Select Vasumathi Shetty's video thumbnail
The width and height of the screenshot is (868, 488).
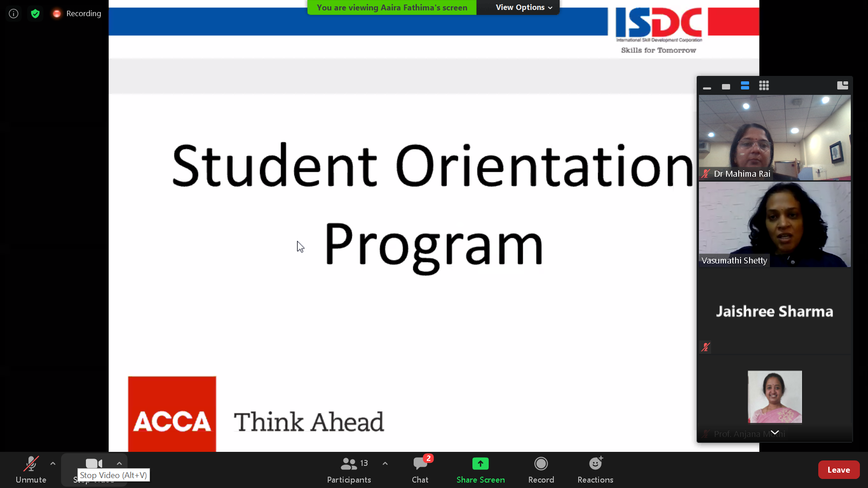pos(774,225)
